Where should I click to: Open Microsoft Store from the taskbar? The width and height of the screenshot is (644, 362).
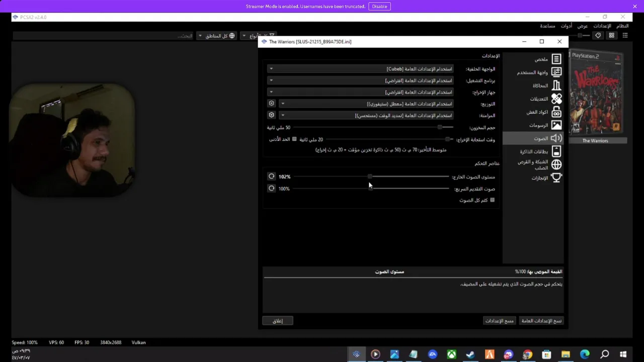click(x=546, y=354)
